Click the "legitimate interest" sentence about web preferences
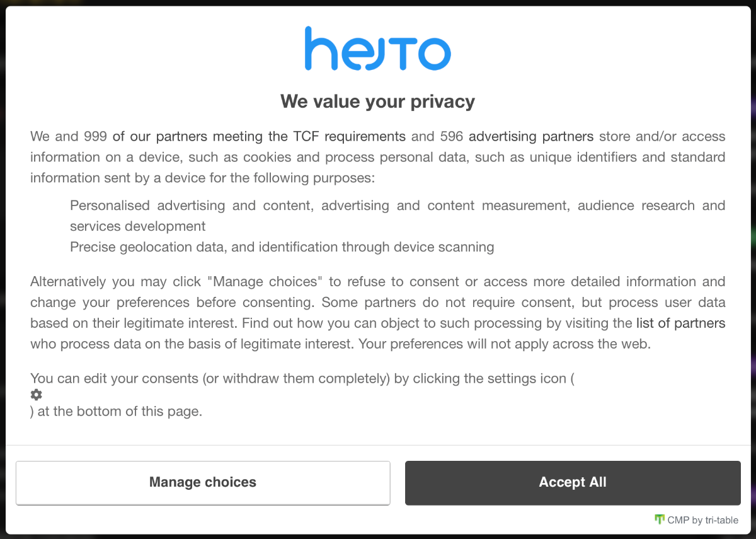Screen dimensions: 756x539 [x=340, y=344]
